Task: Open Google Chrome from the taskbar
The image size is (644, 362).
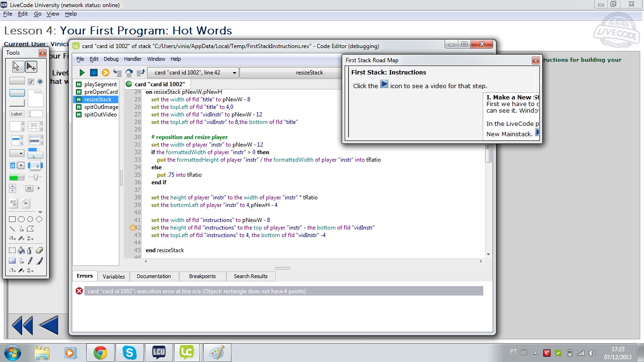Action: (x=100, y=353)
